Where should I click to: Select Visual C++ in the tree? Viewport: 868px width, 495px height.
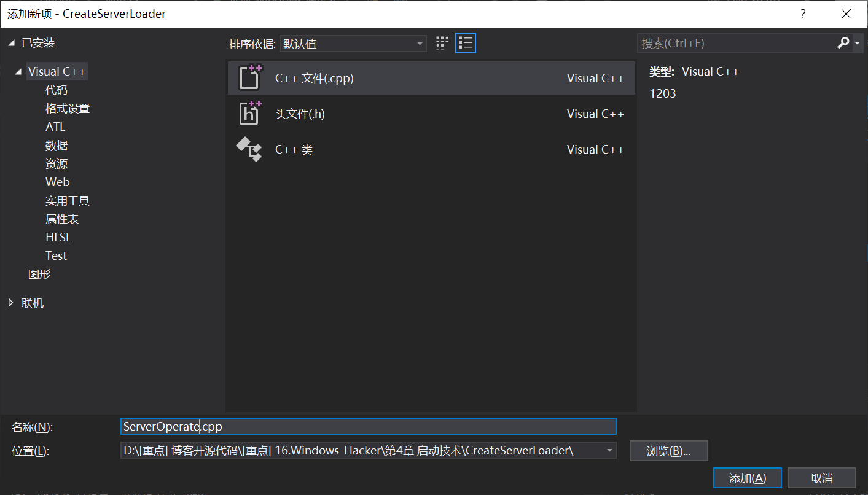(57, 72)
